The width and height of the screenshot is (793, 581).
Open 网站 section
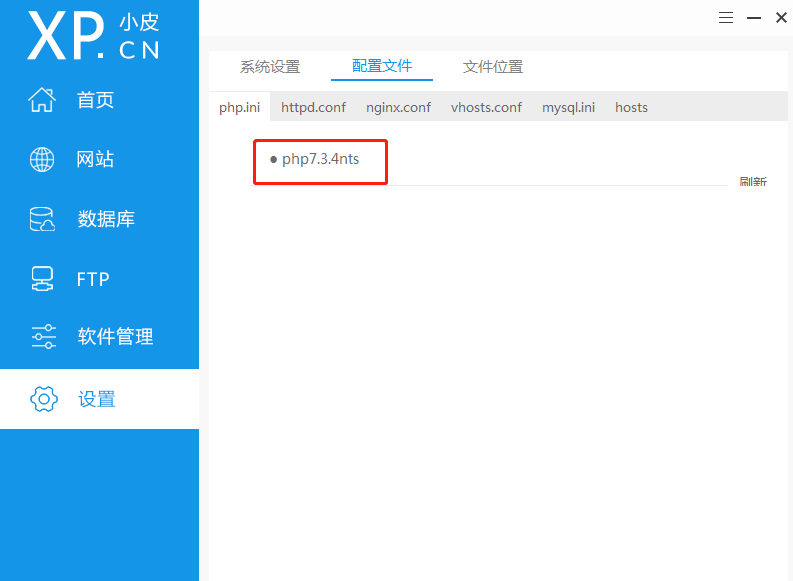95,159
